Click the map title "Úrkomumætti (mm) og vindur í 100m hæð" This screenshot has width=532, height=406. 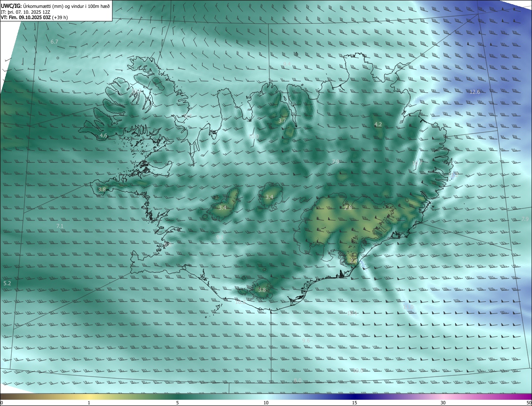[67, 6]
